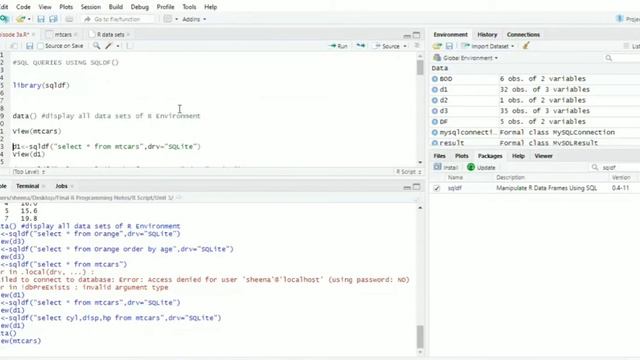The width and height of the screenshot is (640, 360).
Task: Open the workspace panes dropdown arrow
Action: tap(176, 19)
